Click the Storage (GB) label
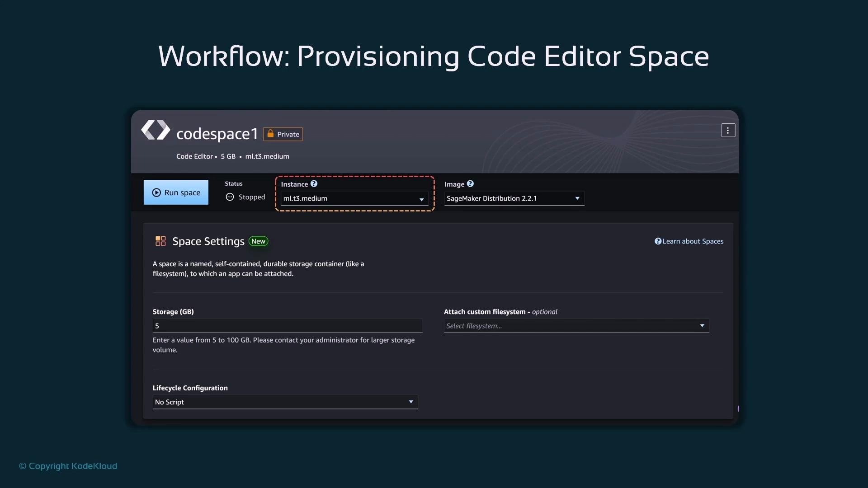The image size is (868, 488). pos(173,312)
